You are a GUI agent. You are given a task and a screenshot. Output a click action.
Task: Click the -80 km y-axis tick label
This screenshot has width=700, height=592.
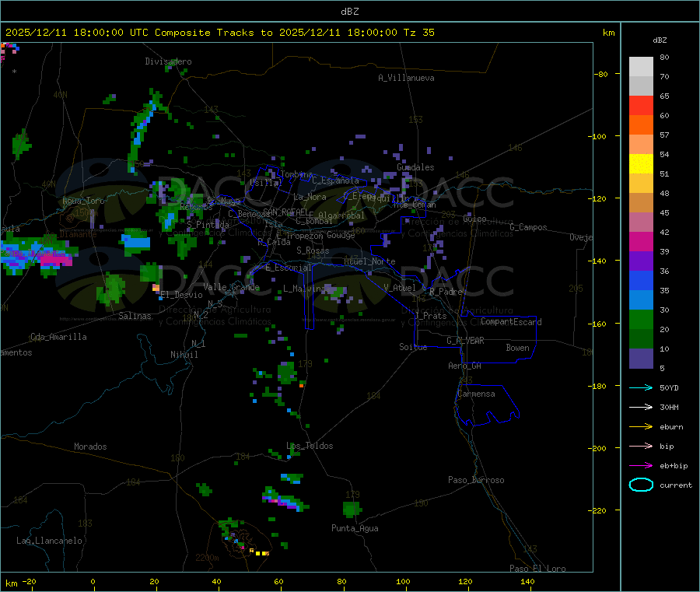click(x=599, y=74)
